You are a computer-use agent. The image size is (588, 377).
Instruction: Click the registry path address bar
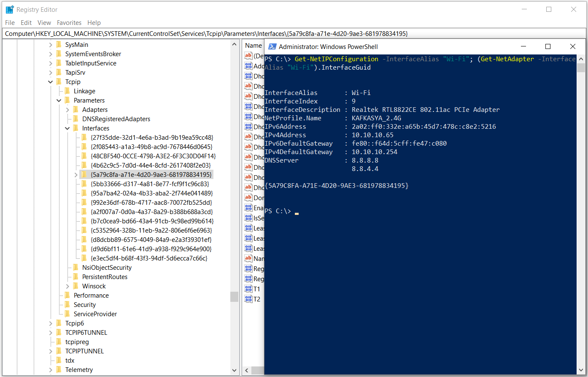pos(294,34)
